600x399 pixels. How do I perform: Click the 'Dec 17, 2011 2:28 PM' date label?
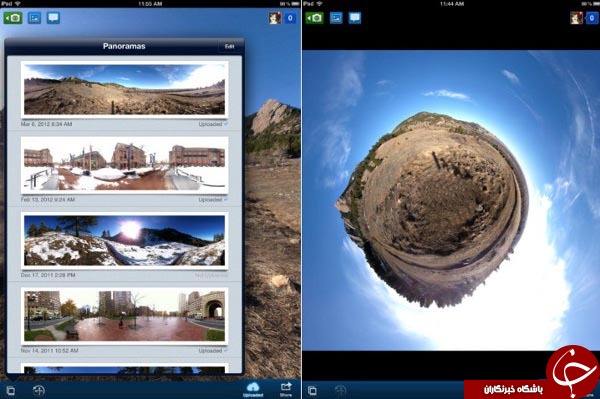click(x=48, y=275)
